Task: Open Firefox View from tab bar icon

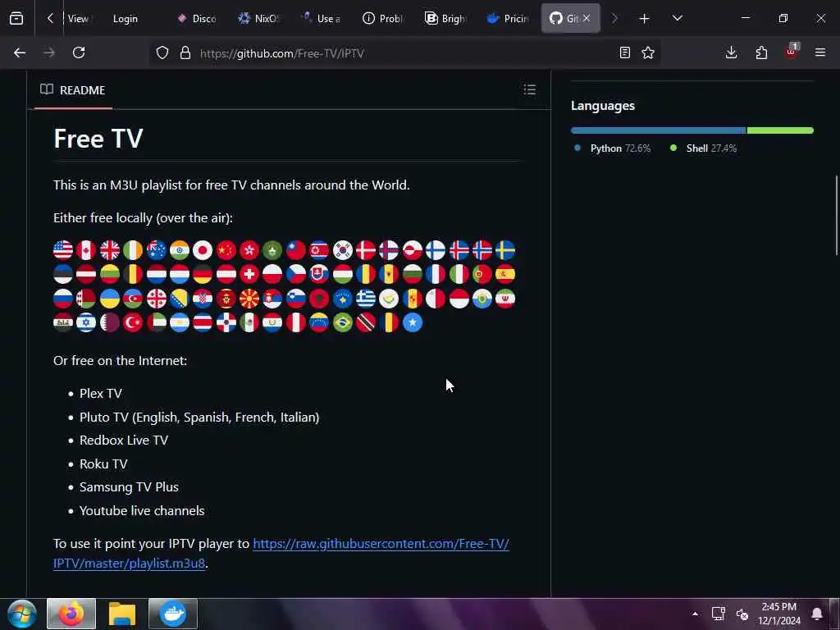Action: (16, 18)
